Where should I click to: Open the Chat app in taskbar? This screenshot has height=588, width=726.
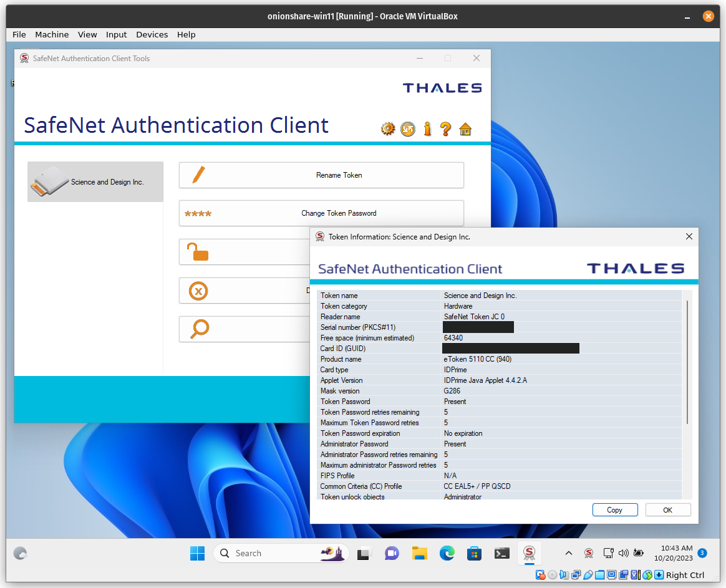coord(392,553)
